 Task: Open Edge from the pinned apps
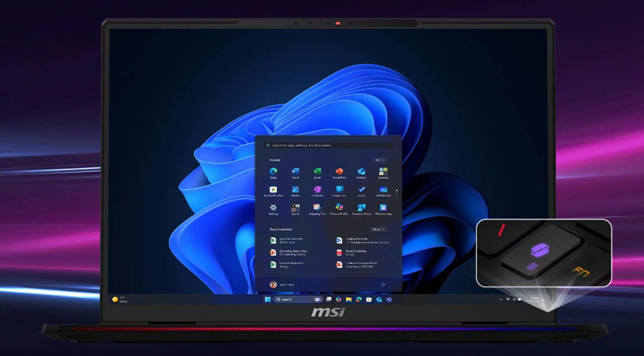[x=273, y=173]
